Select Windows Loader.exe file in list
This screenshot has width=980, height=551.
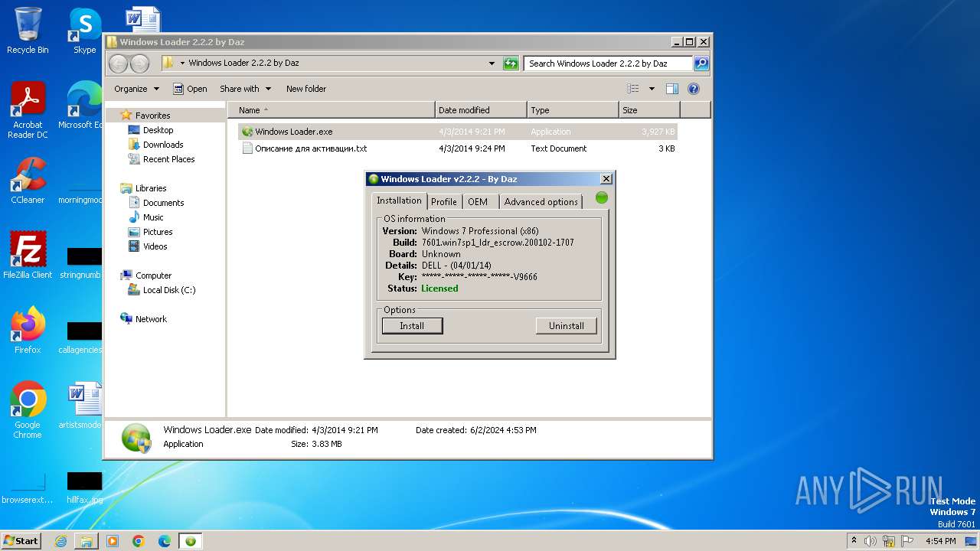(x=458, y=132)
